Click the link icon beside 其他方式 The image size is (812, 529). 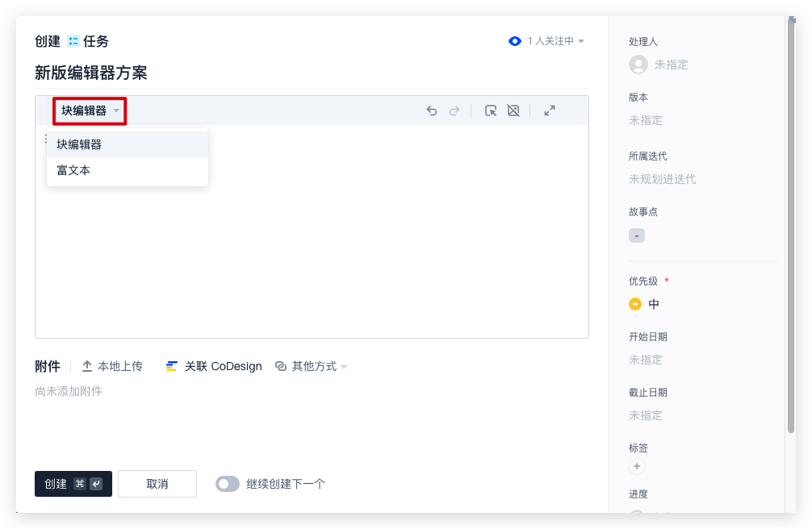pyautogui.click(x=281, y=366)
